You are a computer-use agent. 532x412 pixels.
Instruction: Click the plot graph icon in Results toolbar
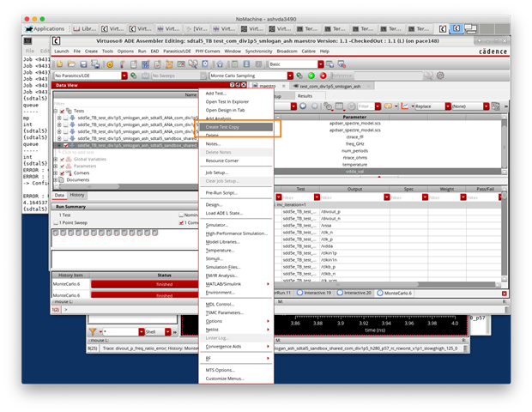405,106
